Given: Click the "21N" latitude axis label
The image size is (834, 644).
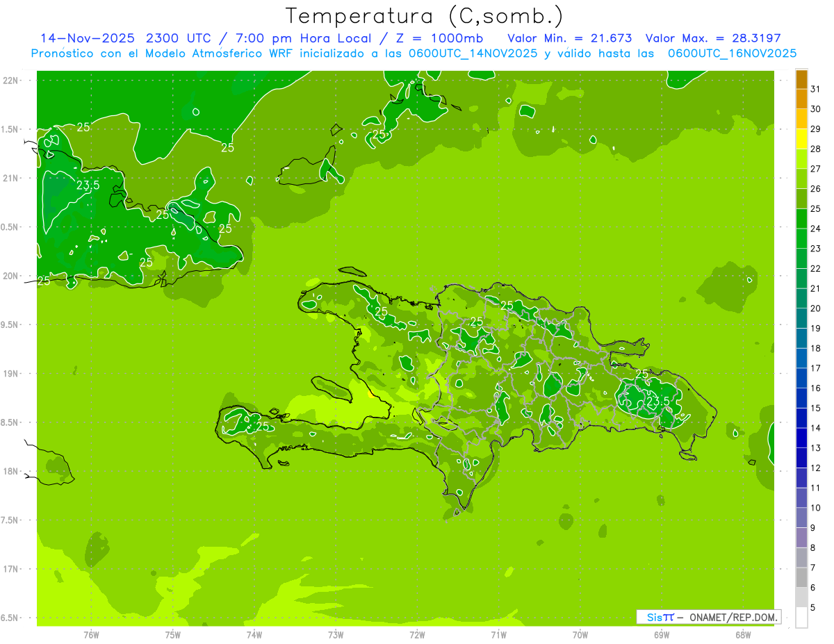Looking at the screenshot, I should coord(11,178).
